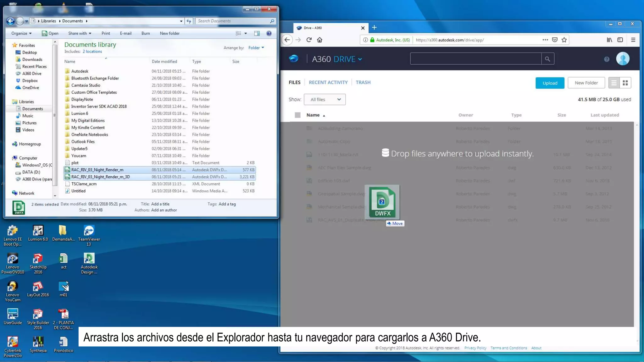Toggle the Explorer preview pane icon

(257, 33)
